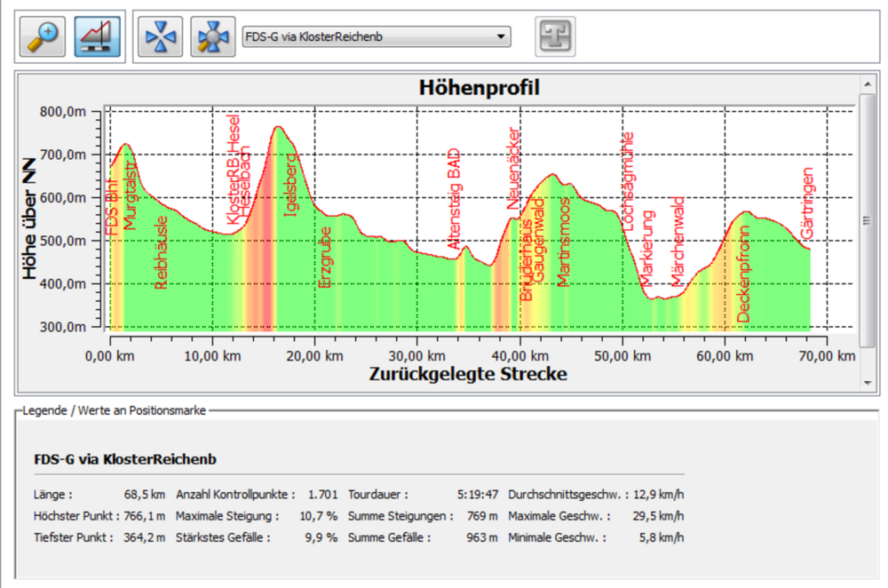Click the Markierung waypoint label
The width and height of the screenshot is (888, 588).
[x=646, y=248]
